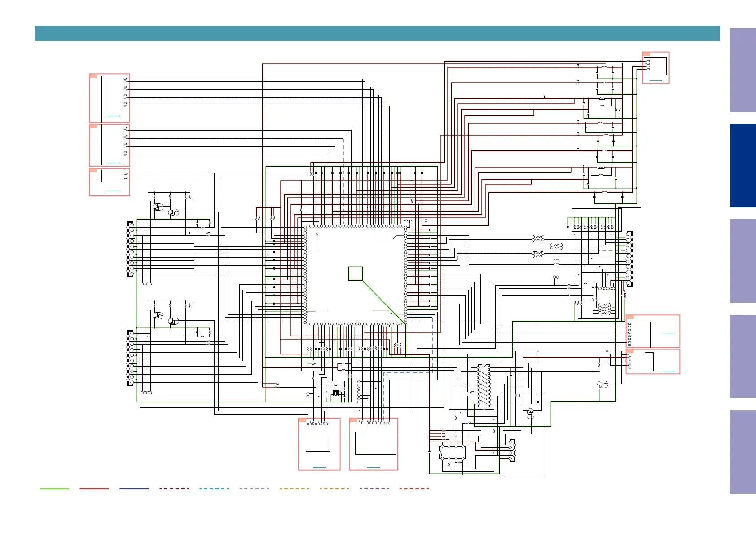Select the dark blue active side tab
This screenshot has width=756, height=535.
[x=743, y=165]
